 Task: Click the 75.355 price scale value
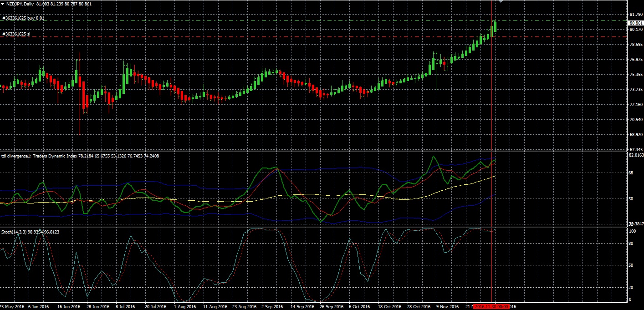[x=635, y=75]
